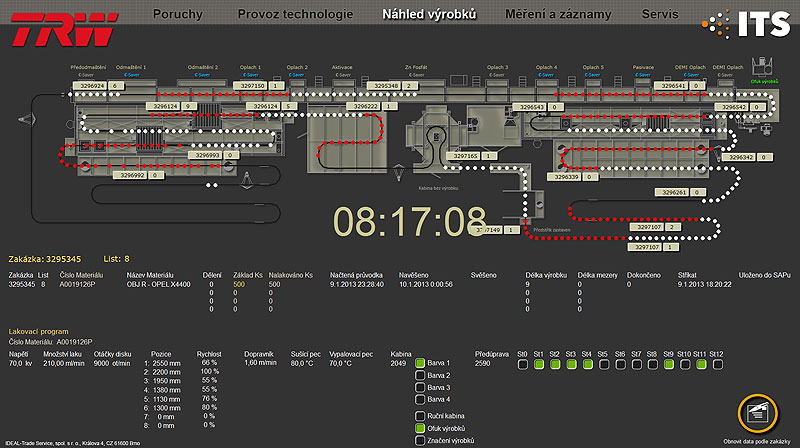This screenshot has width=800, height=448.
Task: Enable the Ruční kabina checkbox
Action: click(x=420, y=415)
